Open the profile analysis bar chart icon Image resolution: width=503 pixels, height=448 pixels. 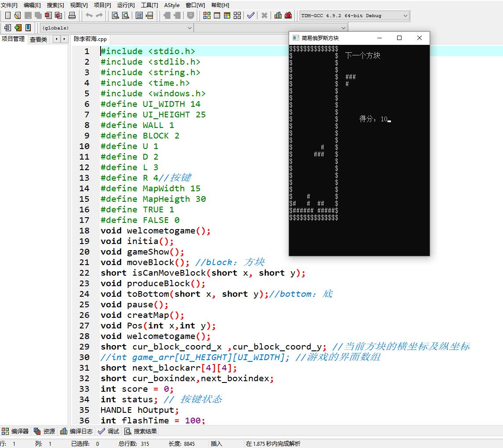coord(278,15)
